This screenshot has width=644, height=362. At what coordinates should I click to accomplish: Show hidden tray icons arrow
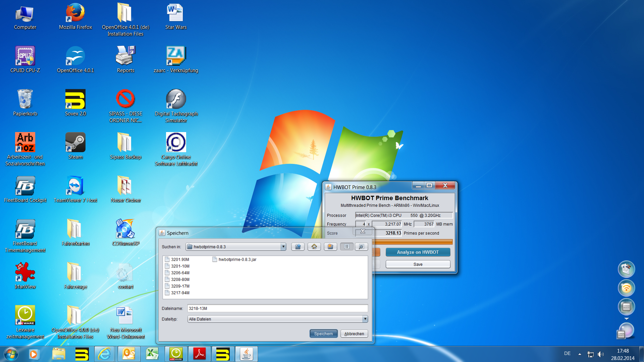(580, 354)
